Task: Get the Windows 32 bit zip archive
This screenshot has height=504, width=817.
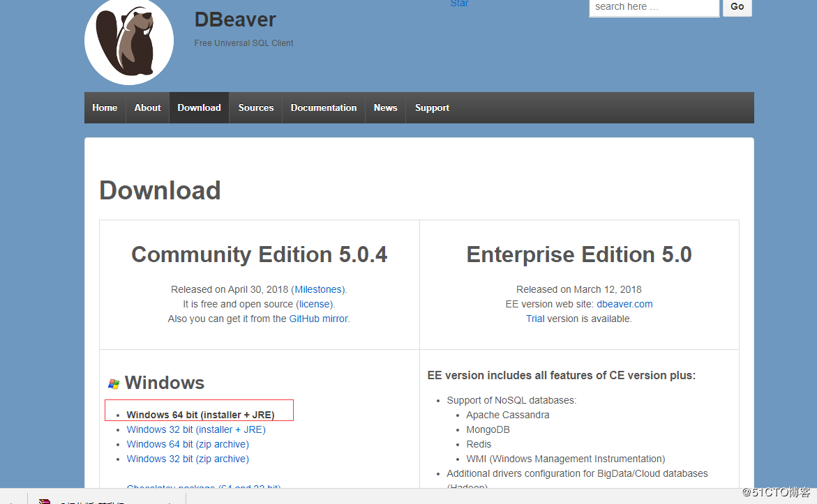Action: click(x=188, y=459)
